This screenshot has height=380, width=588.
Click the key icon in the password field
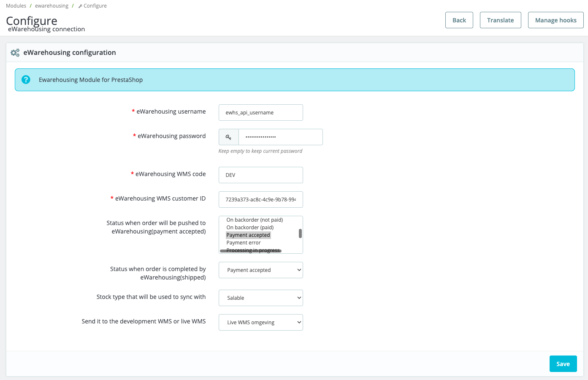228,137
